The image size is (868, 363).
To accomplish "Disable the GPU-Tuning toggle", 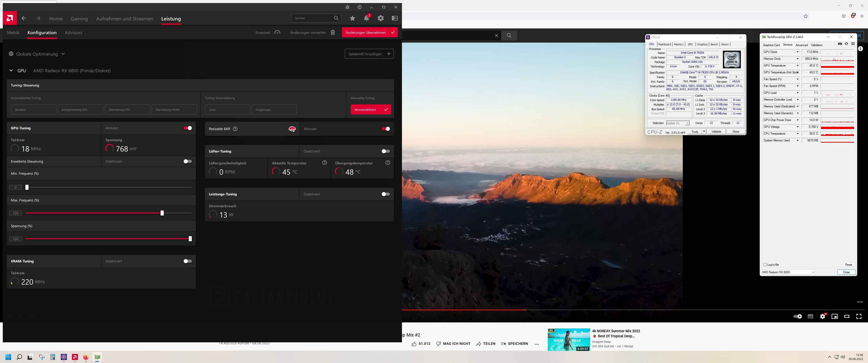I will click(x=188, y=128).
